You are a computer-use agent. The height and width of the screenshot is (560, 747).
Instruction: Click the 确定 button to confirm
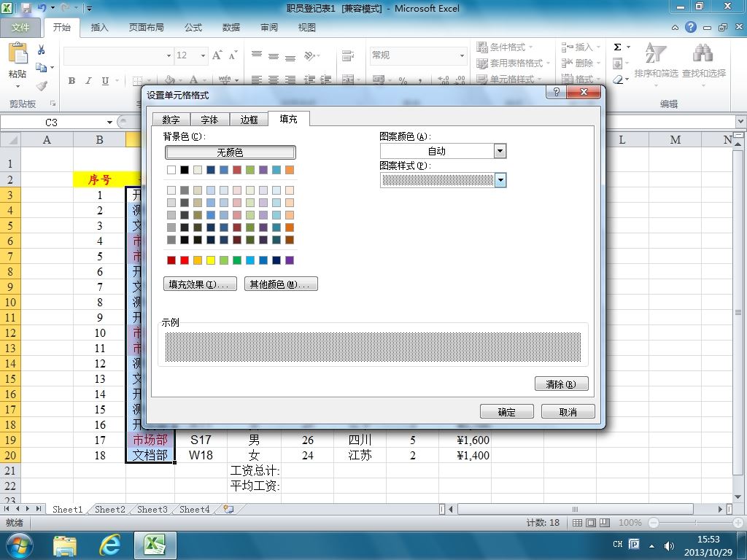pyautogui.click(x=506, y=412)
